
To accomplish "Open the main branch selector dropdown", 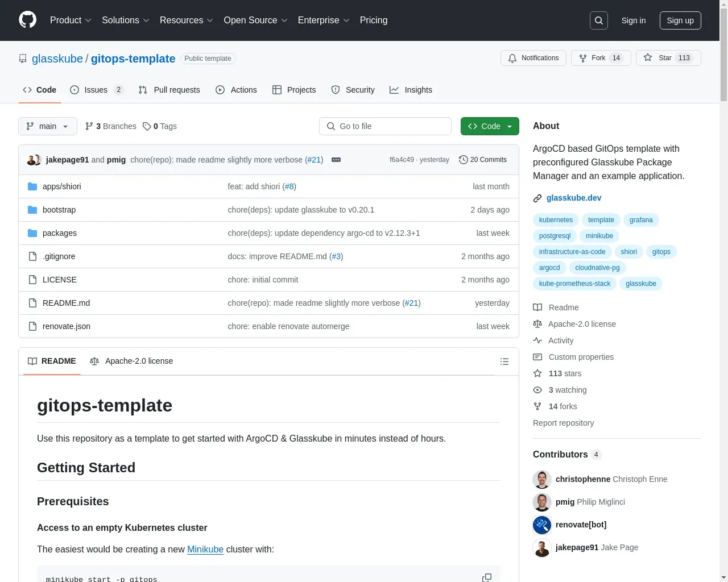I will coord(48,126).
